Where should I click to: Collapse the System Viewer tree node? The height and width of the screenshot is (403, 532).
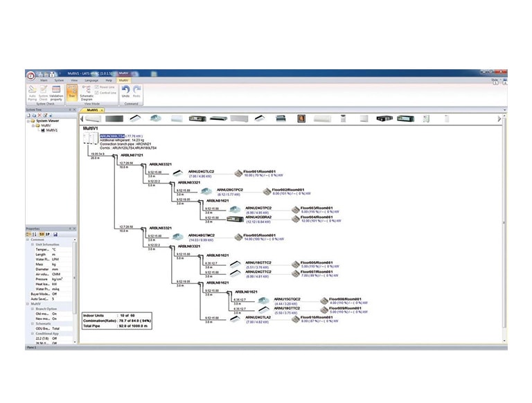tap(29, 121)
